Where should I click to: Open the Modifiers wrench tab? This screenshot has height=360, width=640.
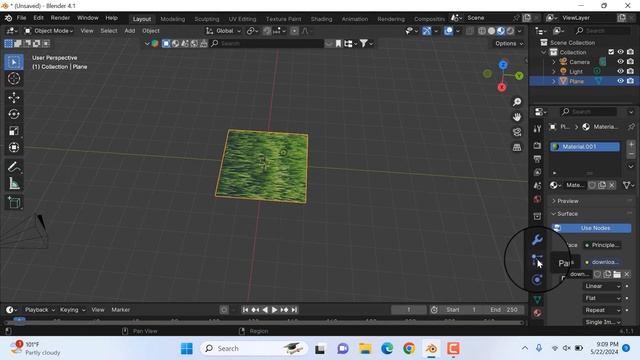(537, 240)
